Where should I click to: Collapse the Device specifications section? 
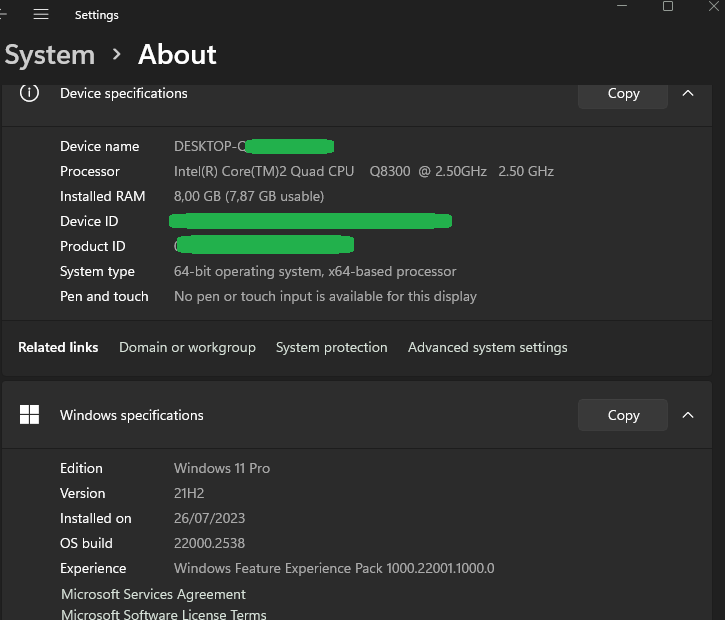point(688,93)
